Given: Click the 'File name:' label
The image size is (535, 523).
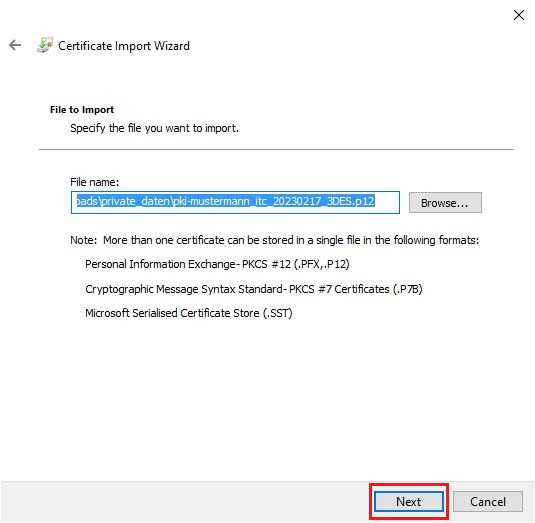Looking at the screenshot, I should click(95, 182).
